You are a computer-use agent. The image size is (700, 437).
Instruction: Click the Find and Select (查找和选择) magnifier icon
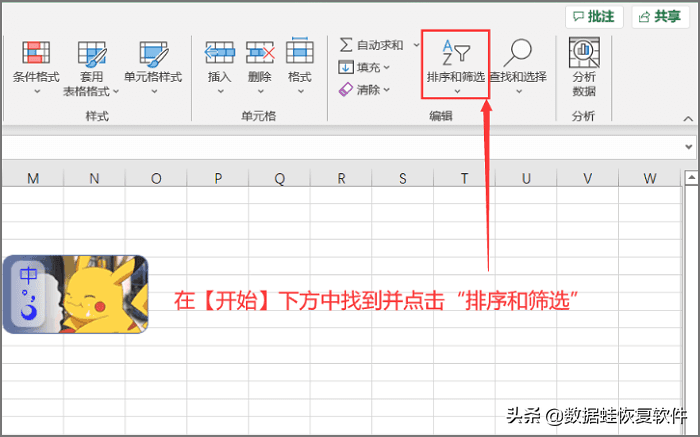[x=518, y=53]
